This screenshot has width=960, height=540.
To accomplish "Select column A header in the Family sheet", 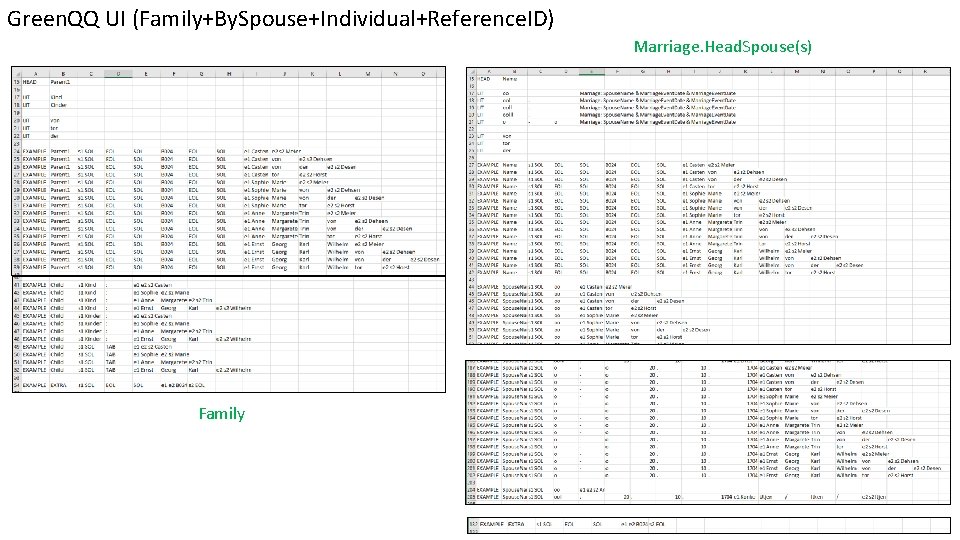I will click(35, 73).
